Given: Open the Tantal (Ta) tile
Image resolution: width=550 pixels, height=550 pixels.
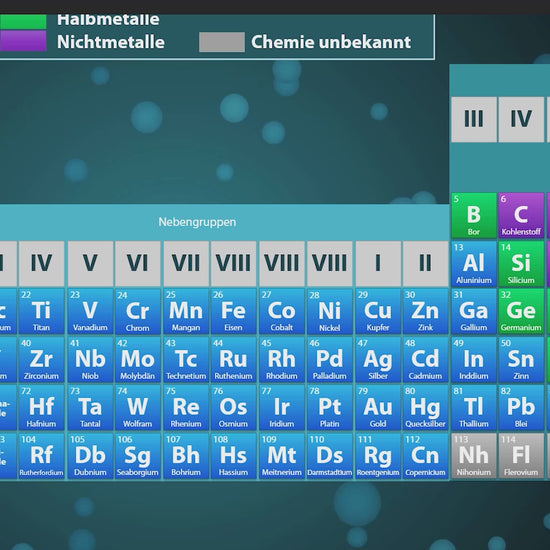Looking at the screenshot, I should coord(90,408).
